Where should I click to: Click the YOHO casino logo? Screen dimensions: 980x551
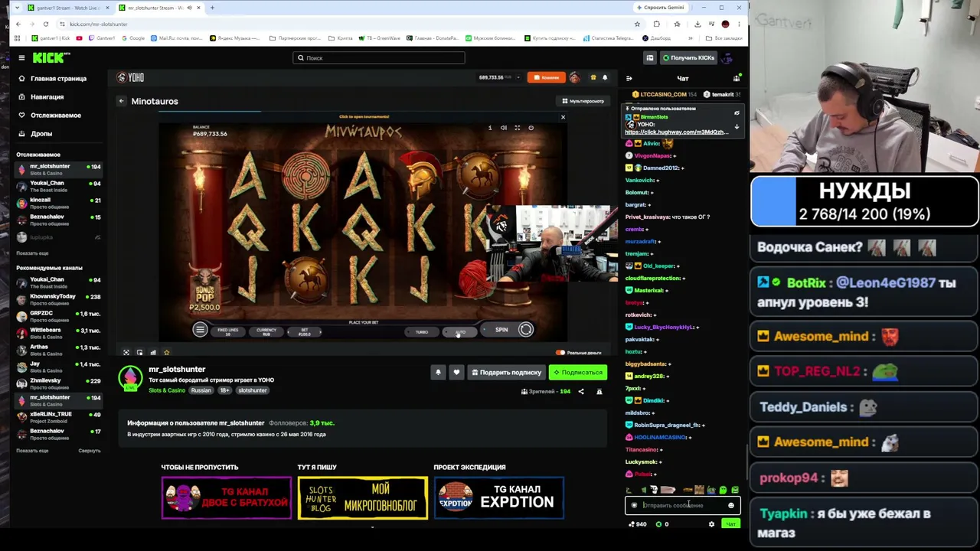(131, 77)
